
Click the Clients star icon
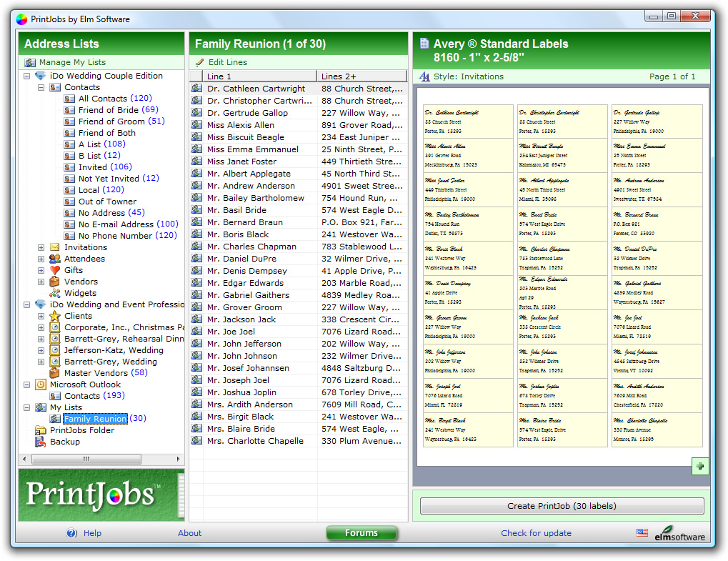click(55, 316)
